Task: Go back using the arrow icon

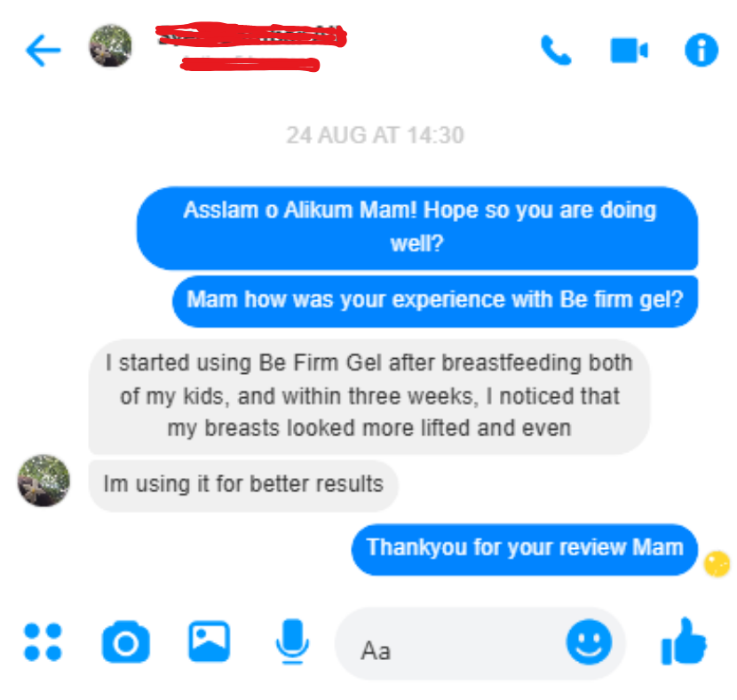Action: coord(43,51)
